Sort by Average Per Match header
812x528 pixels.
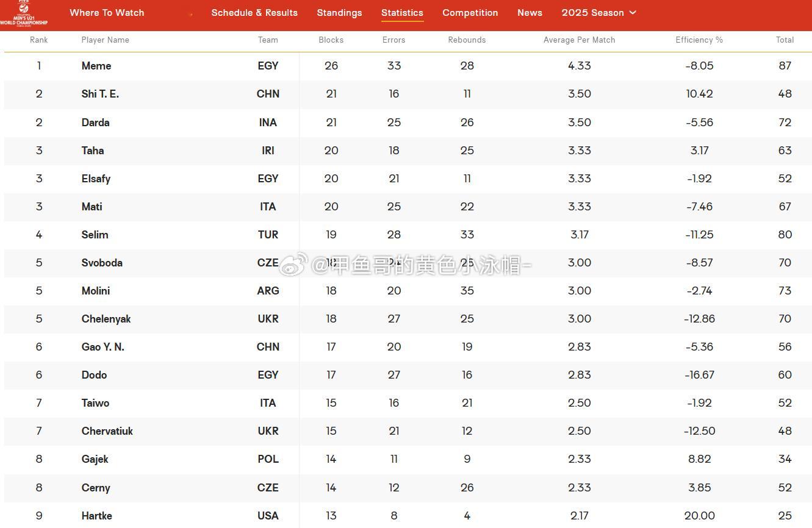(579, 40)
